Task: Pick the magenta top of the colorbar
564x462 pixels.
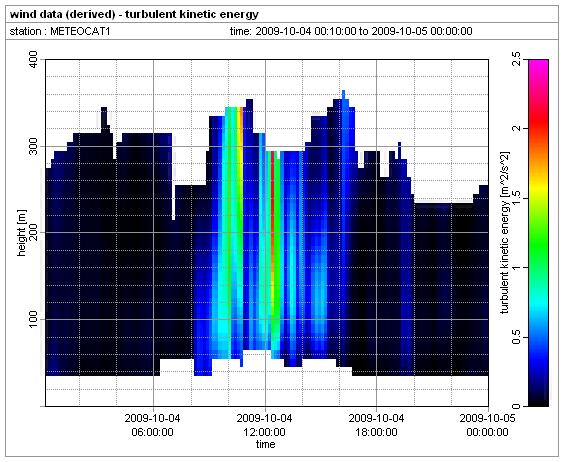Action: point(538,65)
